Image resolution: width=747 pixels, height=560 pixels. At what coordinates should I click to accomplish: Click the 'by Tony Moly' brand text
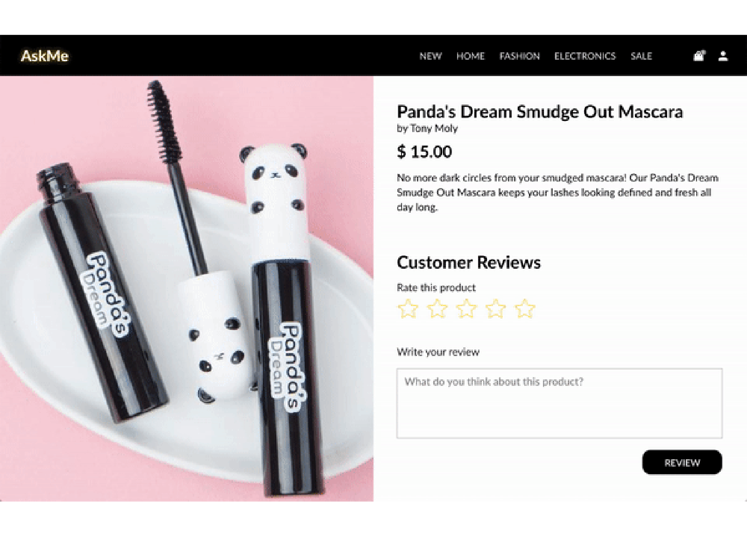tap(427, 128)
